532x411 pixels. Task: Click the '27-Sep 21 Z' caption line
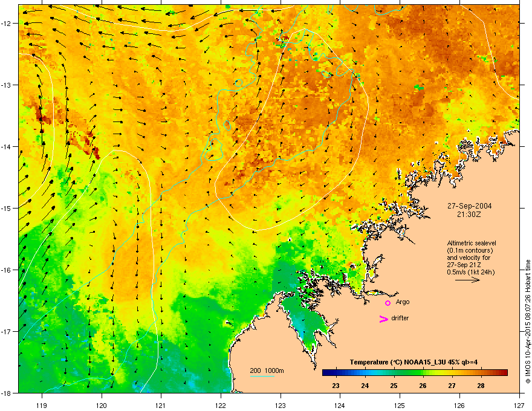pyautogui.click(x=464, y=265)
